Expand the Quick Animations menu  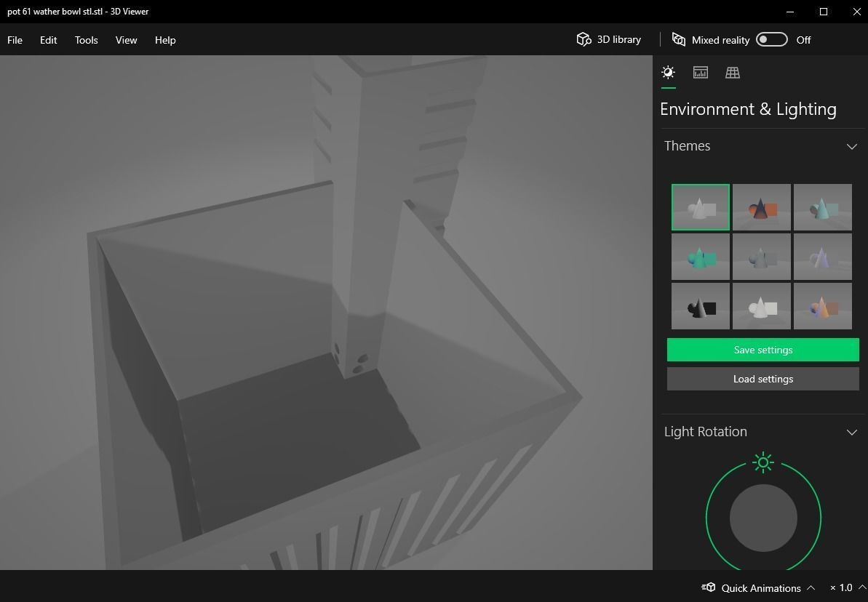tap(758, 587)
